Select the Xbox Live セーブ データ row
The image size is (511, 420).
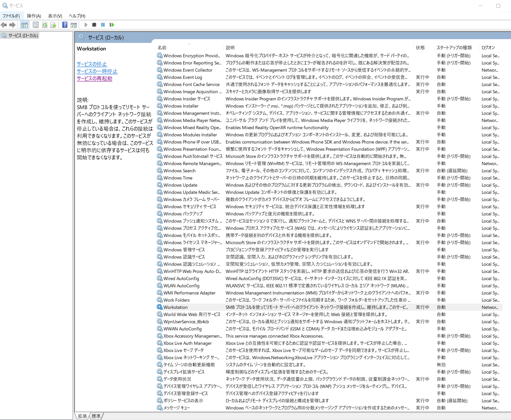(x=329, y=350)
